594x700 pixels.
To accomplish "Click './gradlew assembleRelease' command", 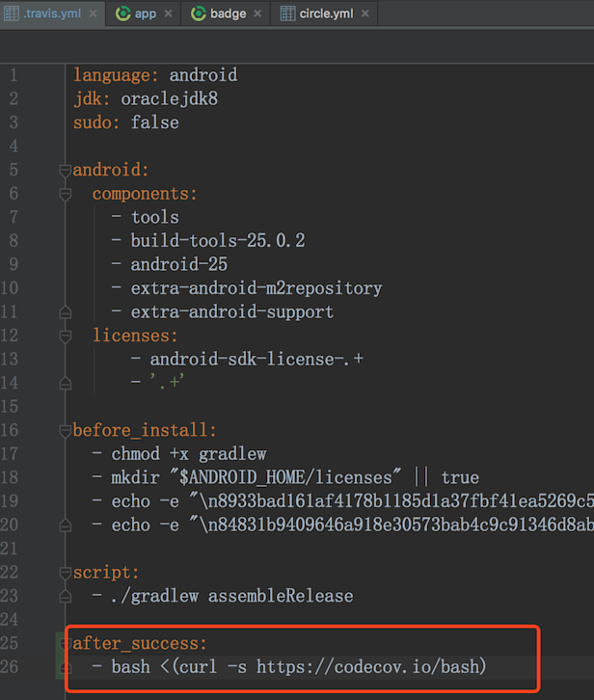I will (x=232, y=596).
